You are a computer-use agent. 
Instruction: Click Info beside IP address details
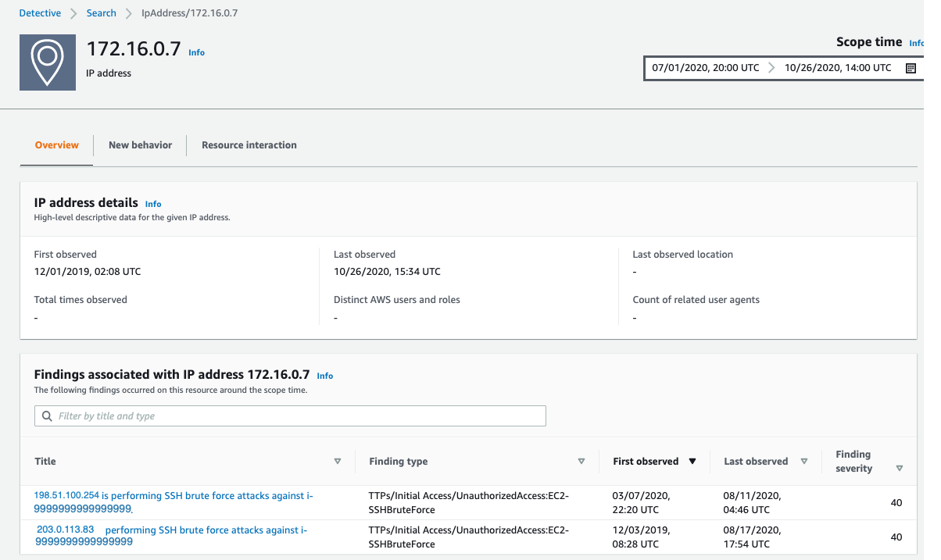(x=152, y=204)
